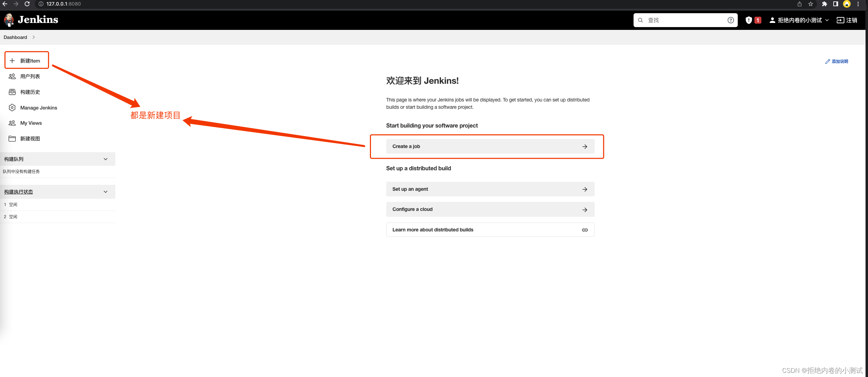Click the people icon beside 用户列表
This screenshot has height=377, width=868.
pyautogui.click(x=12, y=76)
